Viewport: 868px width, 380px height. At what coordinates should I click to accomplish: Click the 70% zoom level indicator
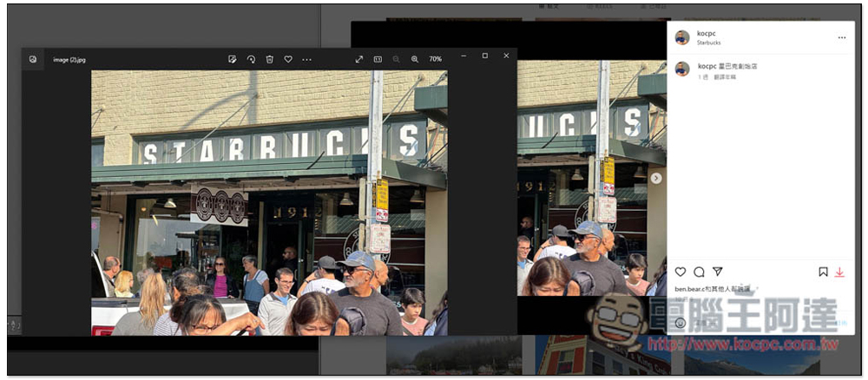(x=435, y=59)
